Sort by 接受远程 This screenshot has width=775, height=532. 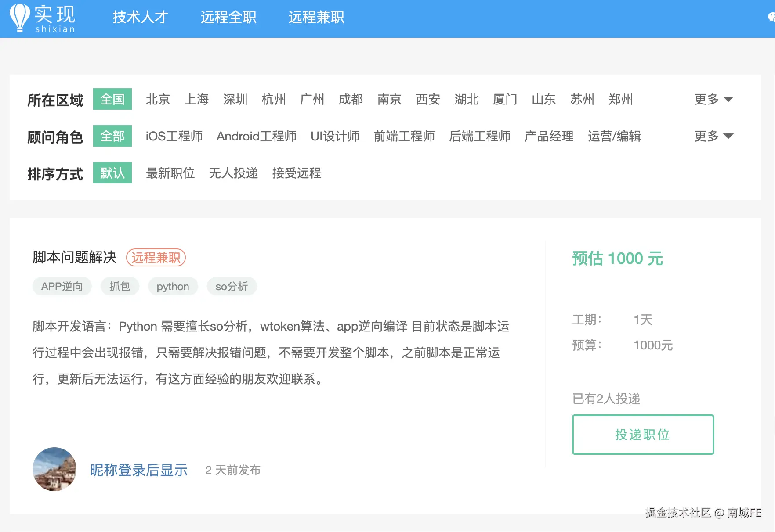pos(297,173)
